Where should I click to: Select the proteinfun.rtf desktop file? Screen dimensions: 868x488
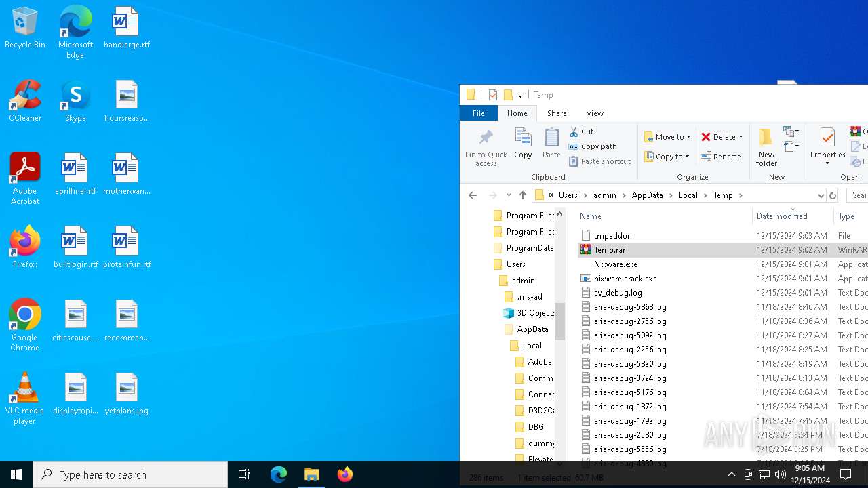click(x=126, y=248)
